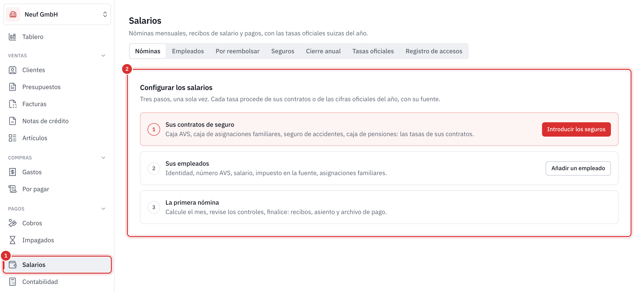Collapse the PAGOS section chevron
The height and width of the screenshot is (292, 644).
tap(103, 209)
